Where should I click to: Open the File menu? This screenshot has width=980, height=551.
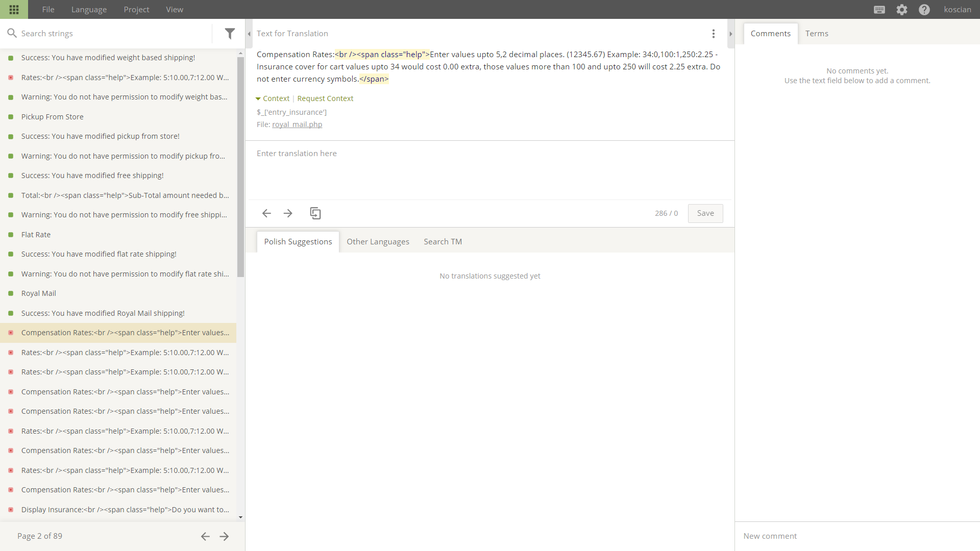click(48, 10)
